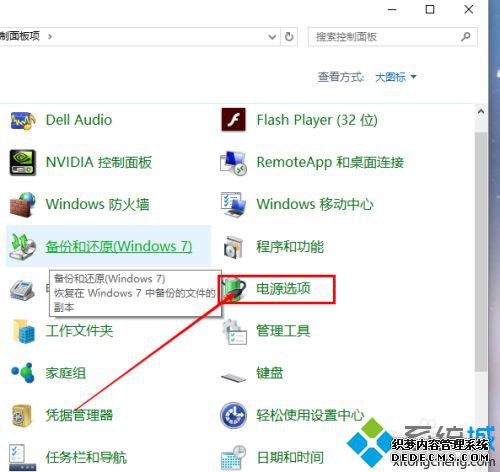Click the Windows 移动中心 icon
Screen dimensions: 500x472
pyautogui.click(x=233, y=204)
